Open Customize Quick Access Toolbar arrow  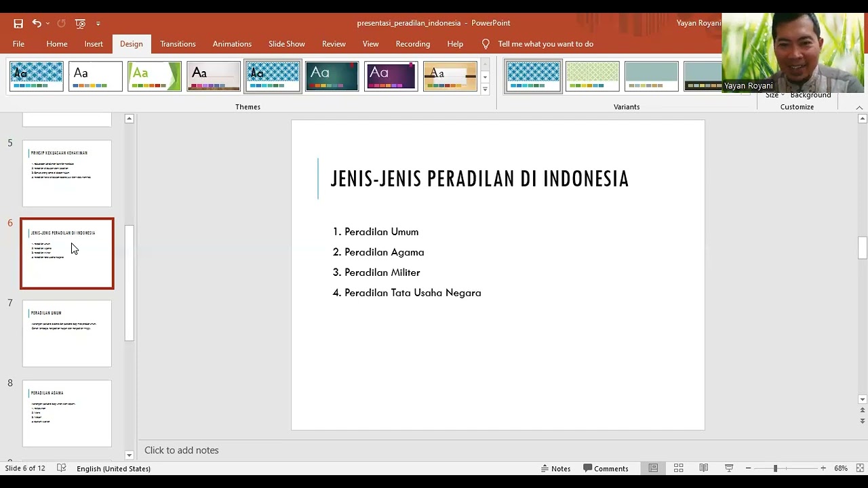click(98, 24)
